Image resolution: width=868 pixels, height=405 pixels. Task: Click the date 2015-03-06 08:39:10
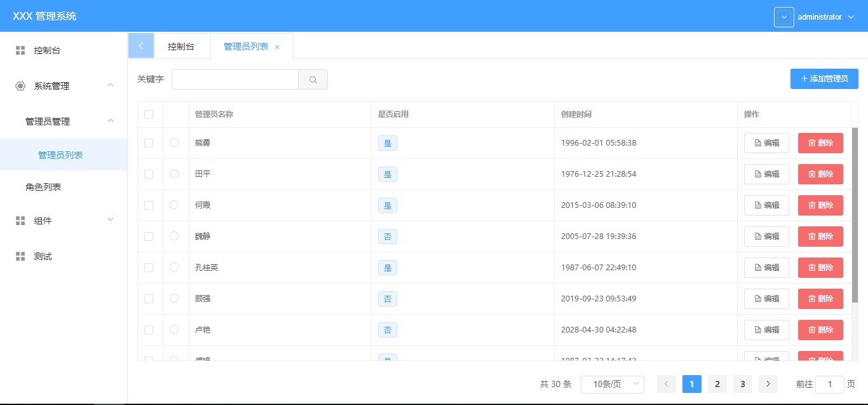pyautogui.click(x=599, y=205)
